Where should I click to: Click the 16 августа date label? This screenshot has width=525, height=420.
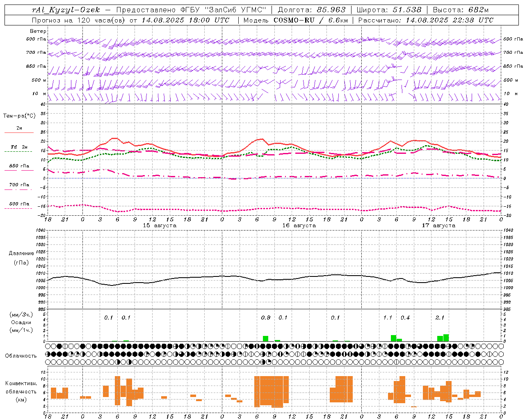coord(299,226)
